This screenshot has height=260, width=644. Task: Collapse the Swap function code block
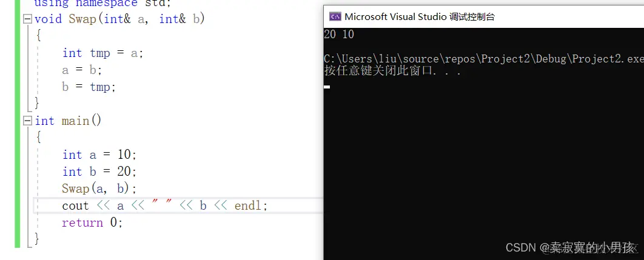pos(27,19)
